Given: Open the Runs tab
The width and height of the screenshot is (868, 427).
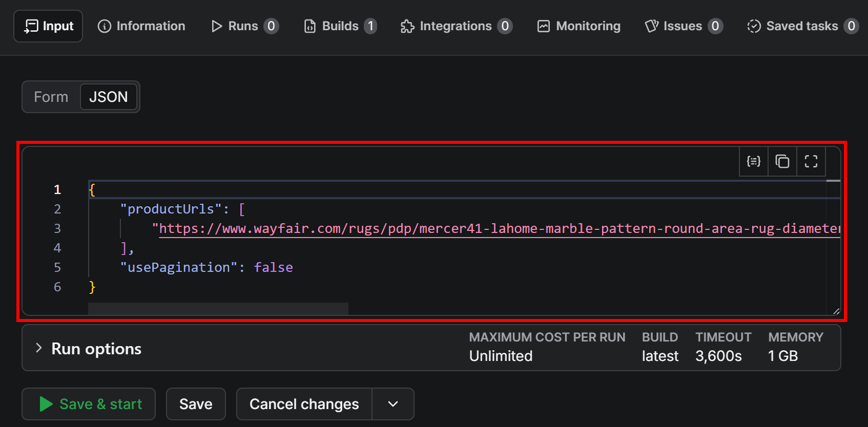Looking at the screenshot, I should [x=245, y=26].
